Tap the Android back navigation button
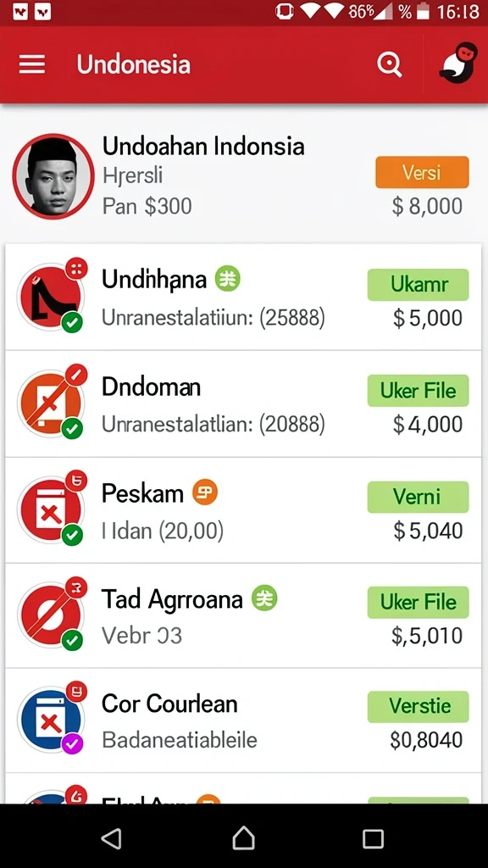488x868 pixels. click(x=112, y=838)
